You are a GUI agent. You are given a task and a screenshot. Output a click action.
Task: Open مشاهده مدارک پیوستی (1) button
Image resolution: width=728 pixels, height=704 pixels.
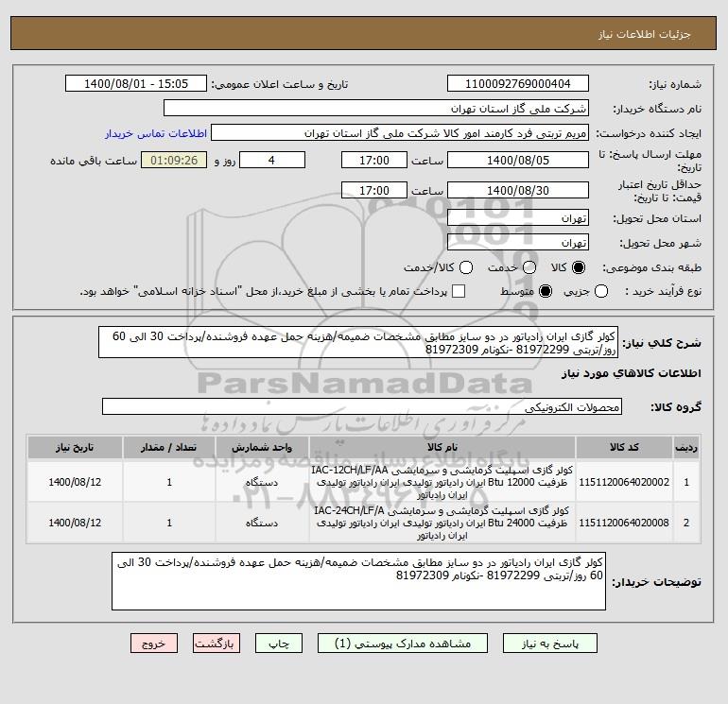pos(403,644)
